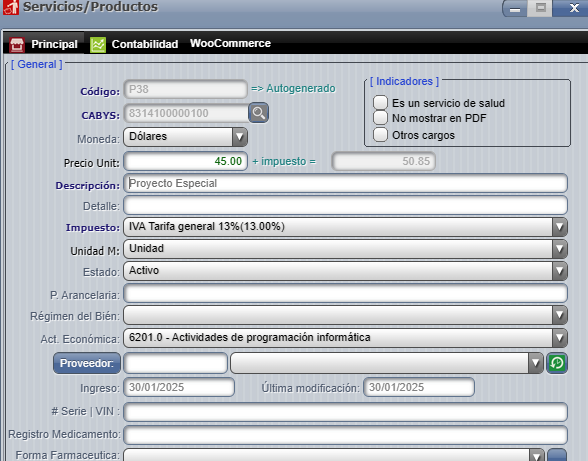Toggle the "Otros cargos" checkbox

[x=380, y=135]
